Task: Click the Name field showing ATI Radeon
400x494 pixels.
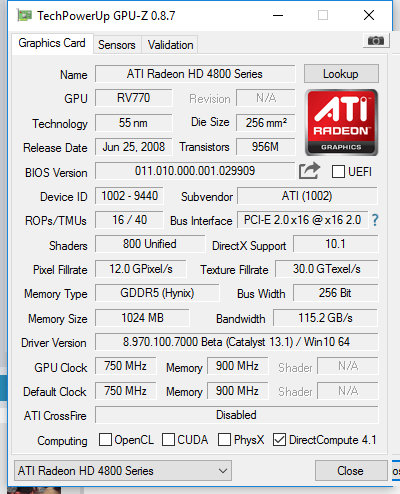Action: pyautogui.click(x=195, y=74)
